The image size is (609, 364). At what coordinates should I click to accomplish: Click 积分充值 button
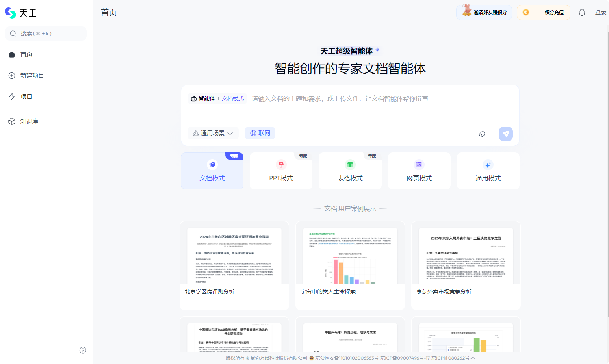pos(544,13)
